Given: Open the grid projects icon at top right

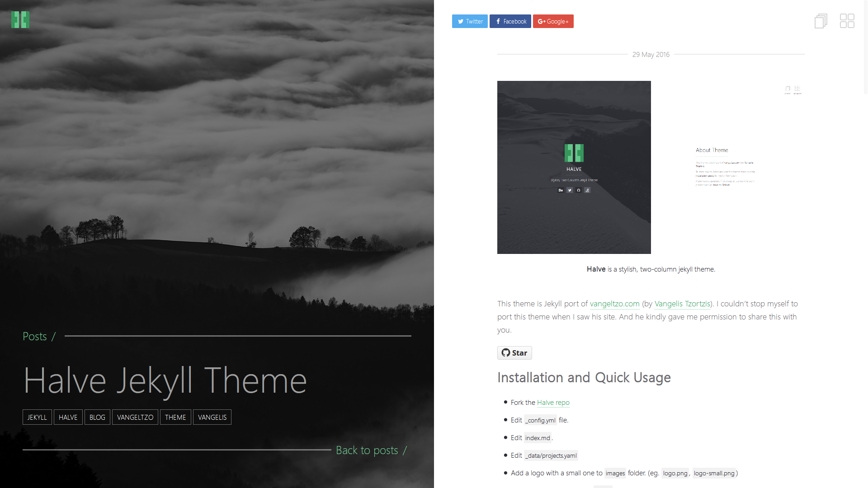Looking at the screenshot, I should [x=847, y=21].
